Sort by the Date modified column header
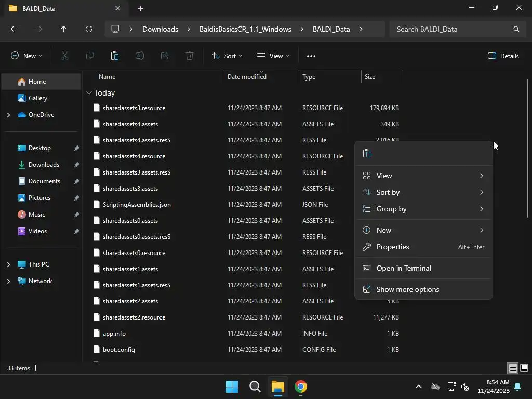The width and height of the screenshot is (532, 399). (x=262, y=77)
